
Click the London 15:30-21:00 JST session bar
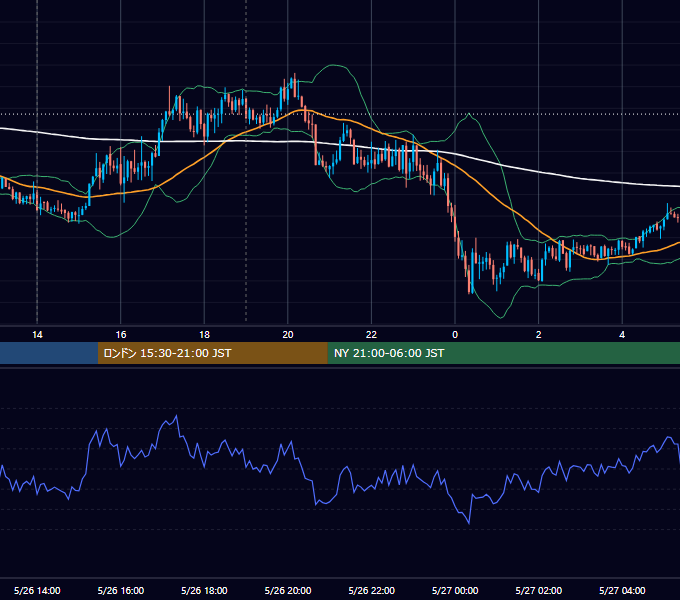212,353
